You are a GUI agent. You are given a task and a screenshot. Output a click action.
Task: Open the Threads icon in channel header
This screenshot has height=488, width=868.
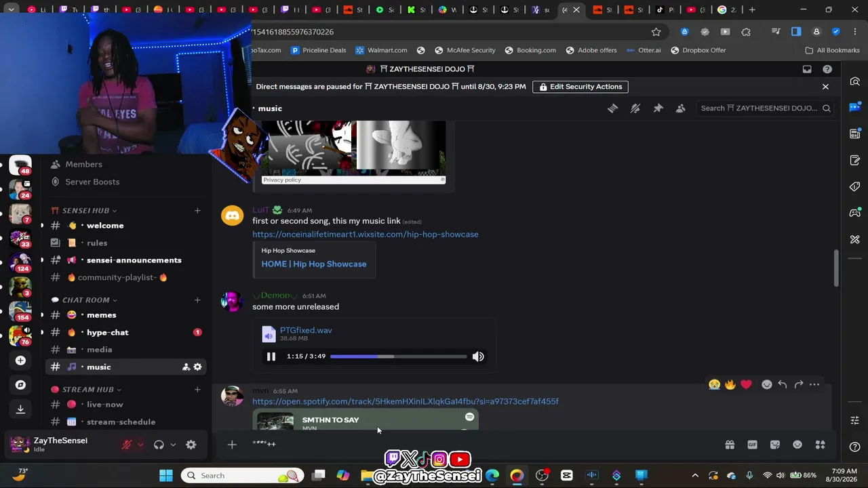(x=613, y=108)
